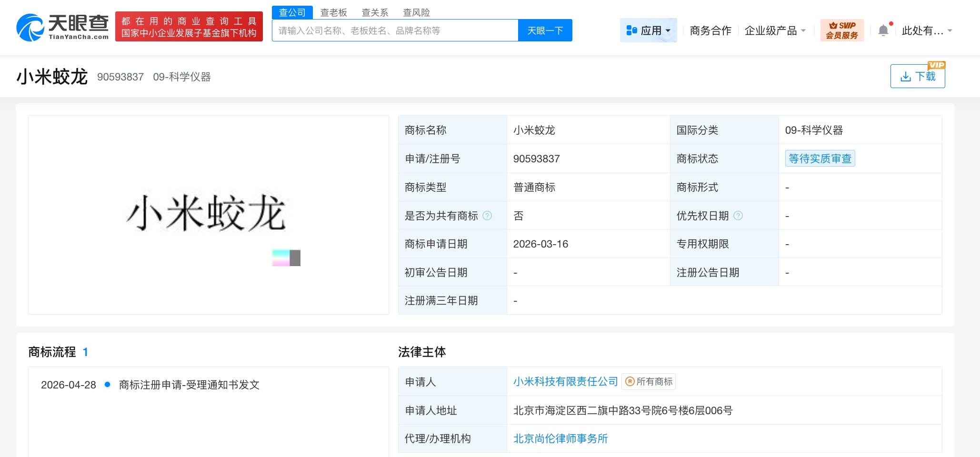Expand the 企业级产品 dropdown
980x457 pixels.
[775, 31]
